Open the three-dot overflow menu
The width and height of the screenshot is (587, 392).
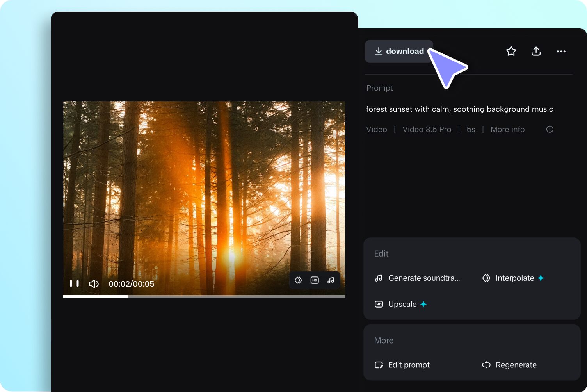pos(561,51)
